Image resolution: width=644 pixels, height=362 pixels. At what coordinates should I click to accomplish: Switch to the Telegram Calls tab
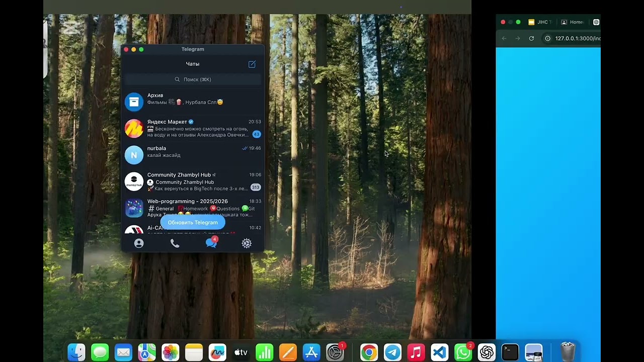click(x=175, y=243)
